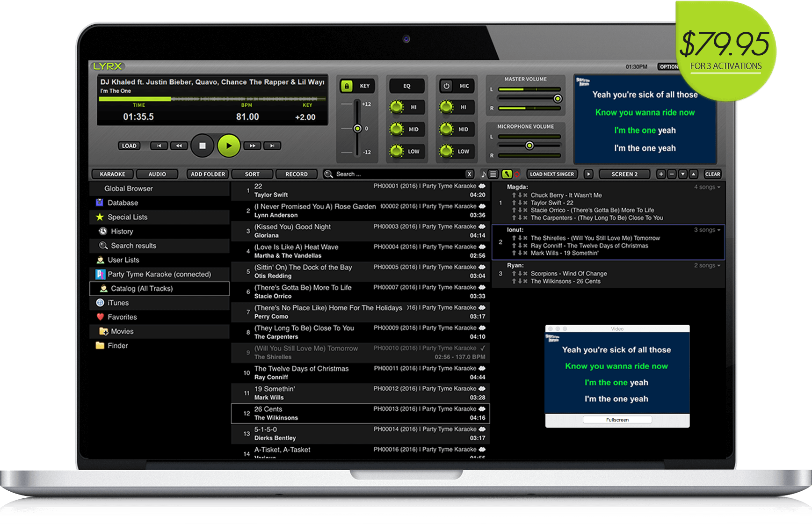Skip to the next track
Screen dimensions: 812x524
pyautogui.click(x=272, y=146)
